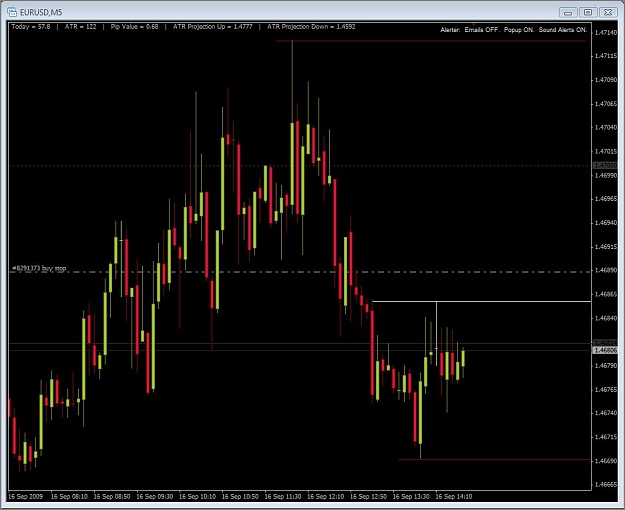Click the 'ATR = 122' indicator text
Viewport: 625px width, 510px height.
(x=81, y=27)
